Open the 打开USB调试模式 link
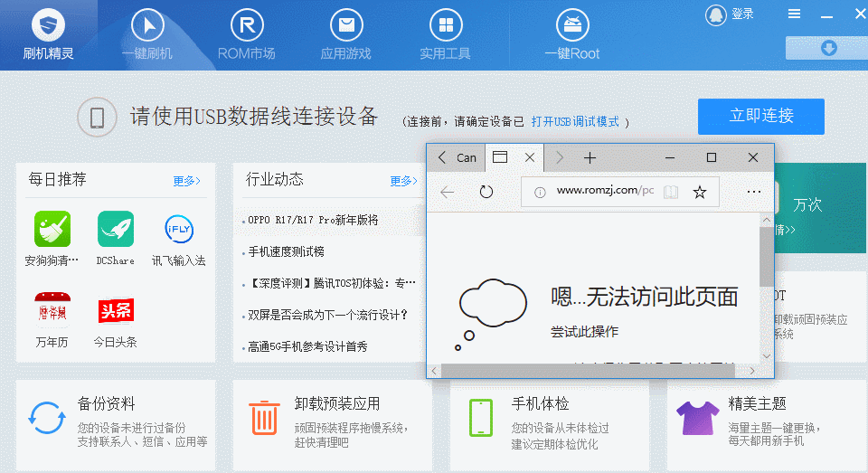868x473 pixels. 575,121
